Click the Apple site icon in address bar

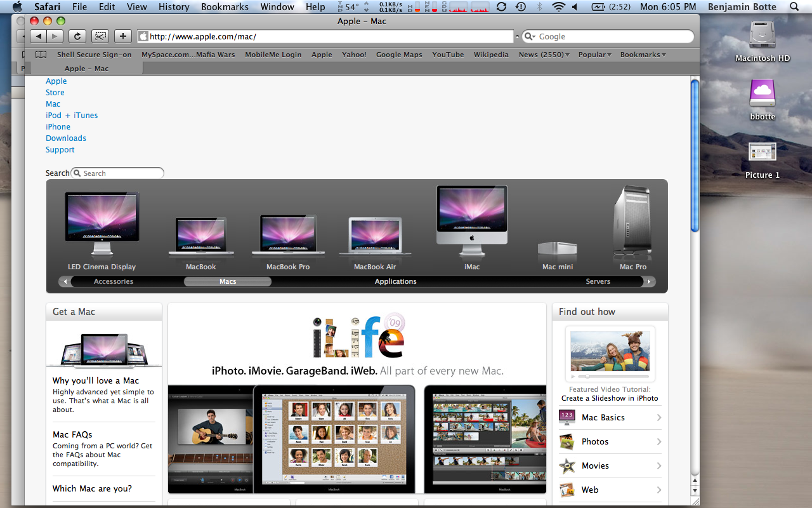[x=143, y=37]
